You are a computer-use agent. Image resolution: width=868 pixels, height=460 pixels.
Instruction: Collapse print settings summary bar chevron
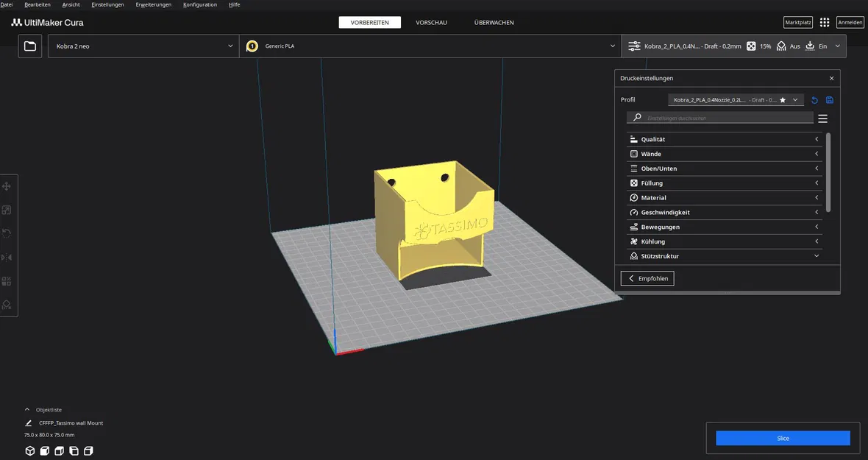pos(838,46)
